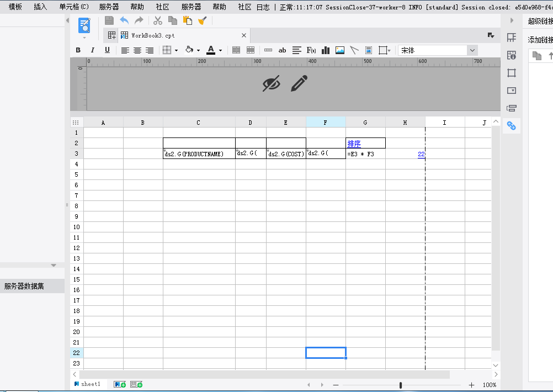Open condition attributes panel in right sidebar
Viewport: 553px width, 392px height.
tap(512, 108)
